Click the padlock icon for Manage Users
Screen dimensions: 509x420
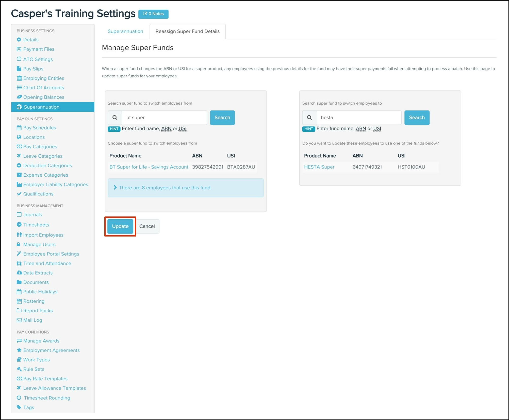click(18, 244)
